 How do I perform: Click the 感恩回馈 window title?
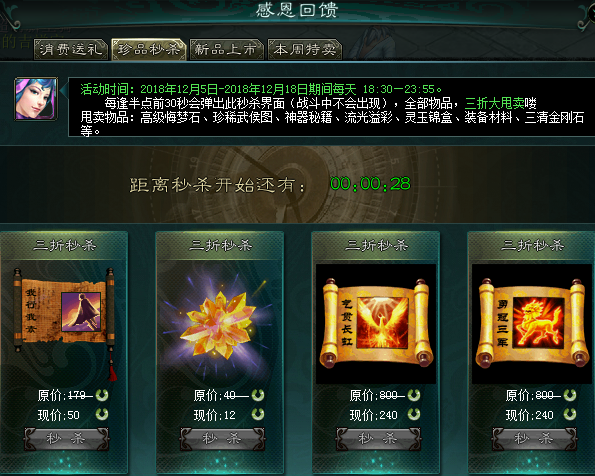[297, 10]
